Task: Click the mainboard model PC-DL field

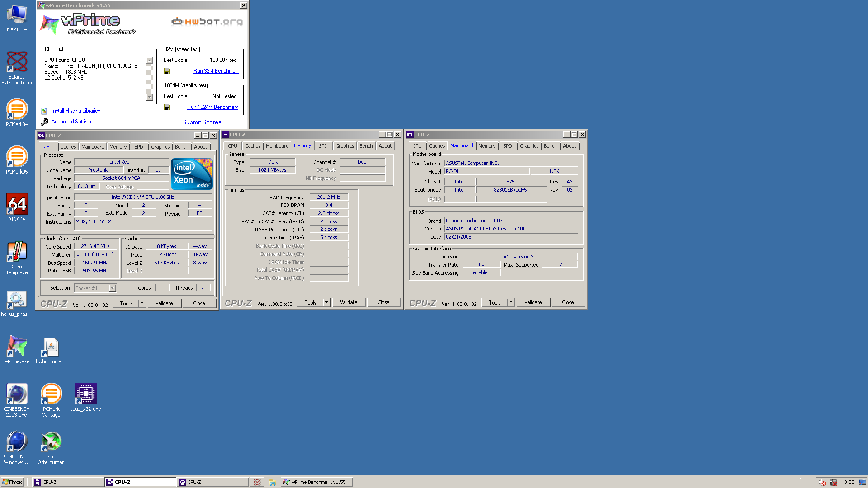Action: point(486,171)
